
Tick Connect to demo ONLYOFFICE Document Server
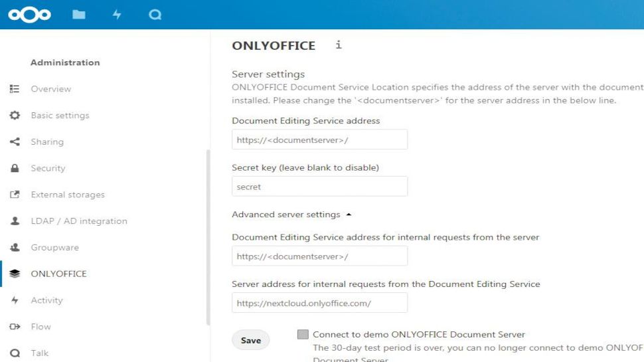coord(303,335)
